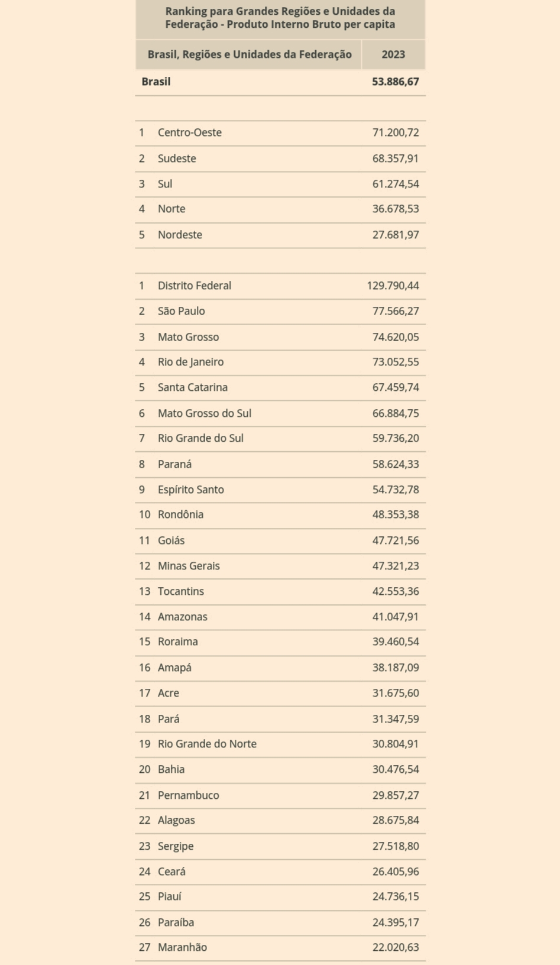This screenshot has width=560, height=965.
Task: Click the Amazonas value 41.047,91
Action: 395,617
